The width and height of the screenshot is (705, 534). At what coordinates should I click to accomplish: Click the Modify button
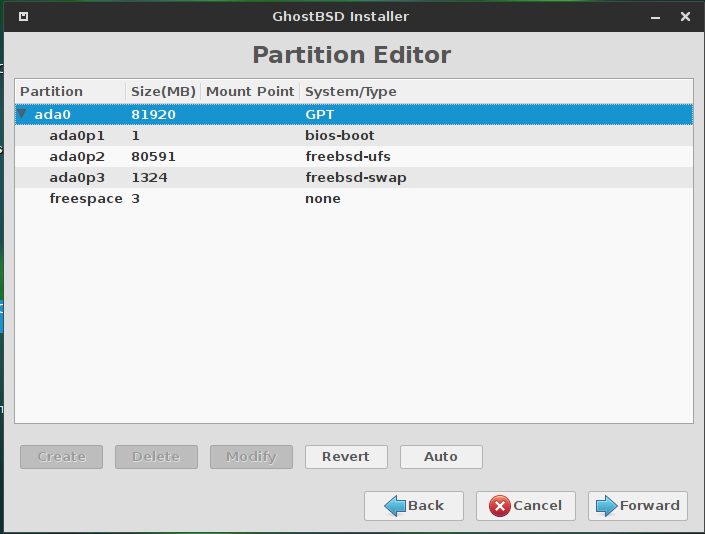(x=251, y=457)
